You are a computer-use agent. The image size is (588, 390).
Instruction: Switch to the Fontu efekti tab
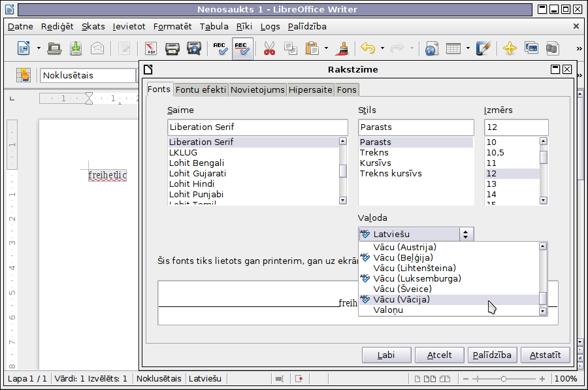[201, 90]
